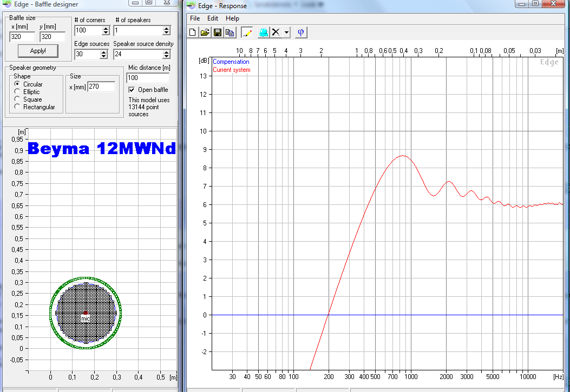Screen dimensions: 570x392
Task: Click the blue phi phase icon
Action: (x=300, y=32)
